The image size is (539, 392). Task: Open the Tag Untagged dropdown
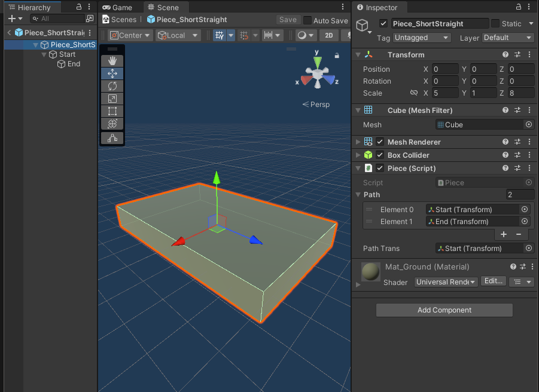coord(422,38)
